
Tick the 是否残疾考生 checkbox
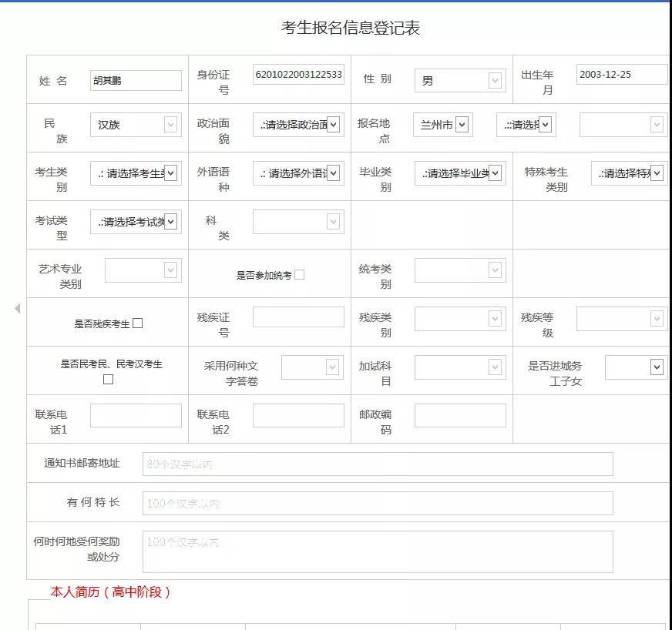coord(138,323)
